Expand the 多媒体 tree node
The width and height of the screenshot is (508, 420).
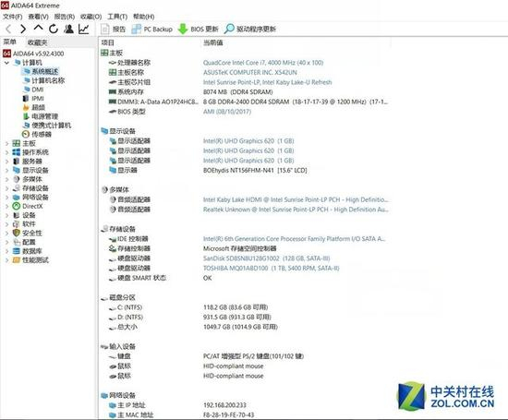pos(6,179)
